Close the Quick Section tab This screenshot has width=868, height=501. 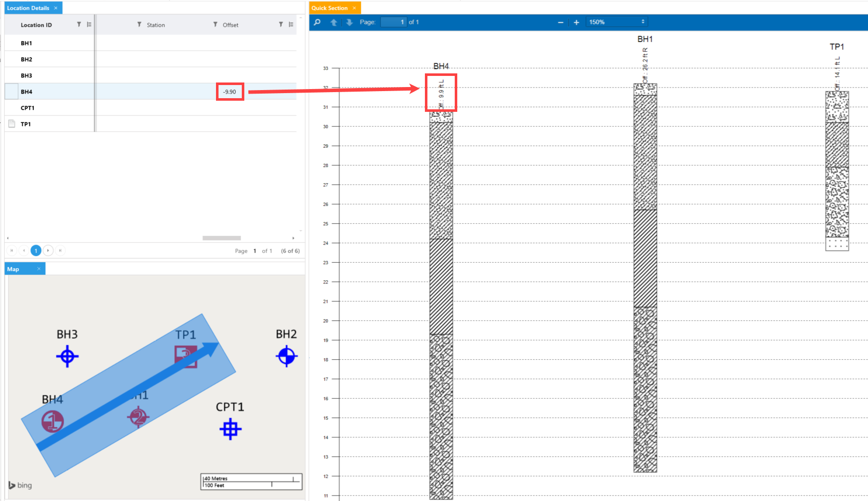[x=354, y=8]
